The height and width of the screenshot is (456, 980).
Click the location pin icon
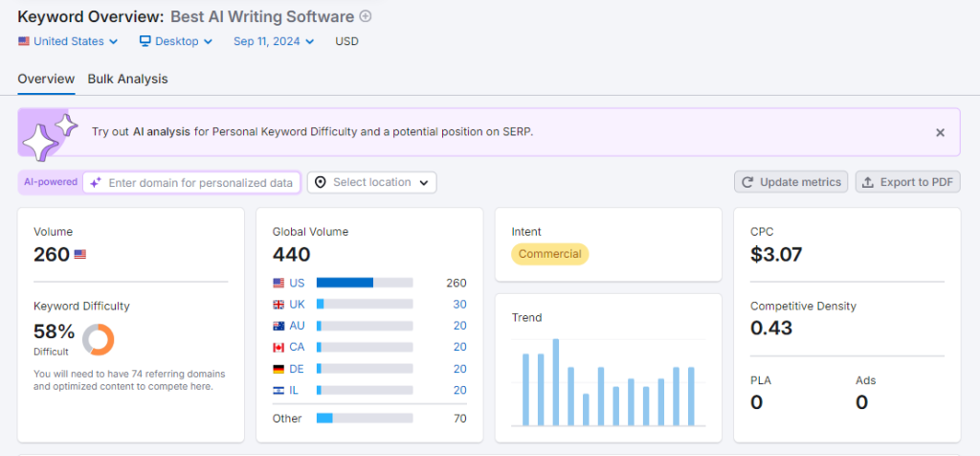pyautogui.click(x=321, y=183)
